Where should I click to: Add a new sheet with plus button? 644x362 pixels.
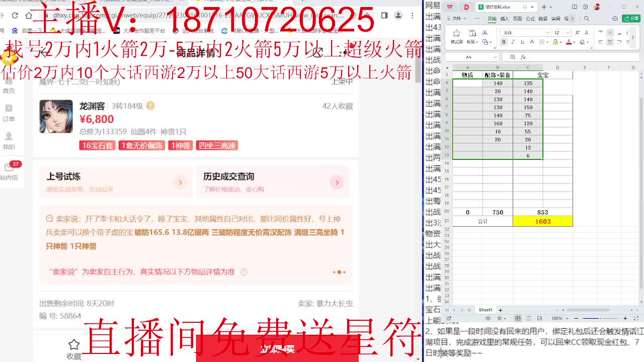[500, 310]
